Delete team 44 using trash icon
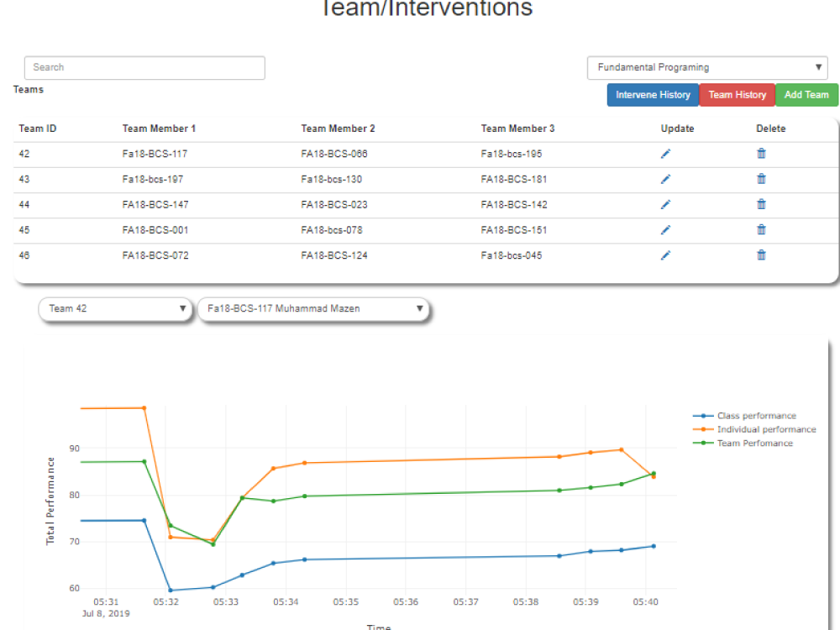The width and height of the screenshot is (840, 630). click(x=761, y=204)
